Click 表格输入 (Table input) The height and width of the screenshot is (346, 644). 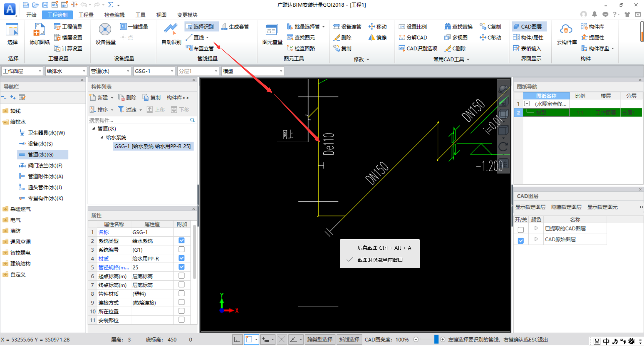click(527, 48)
